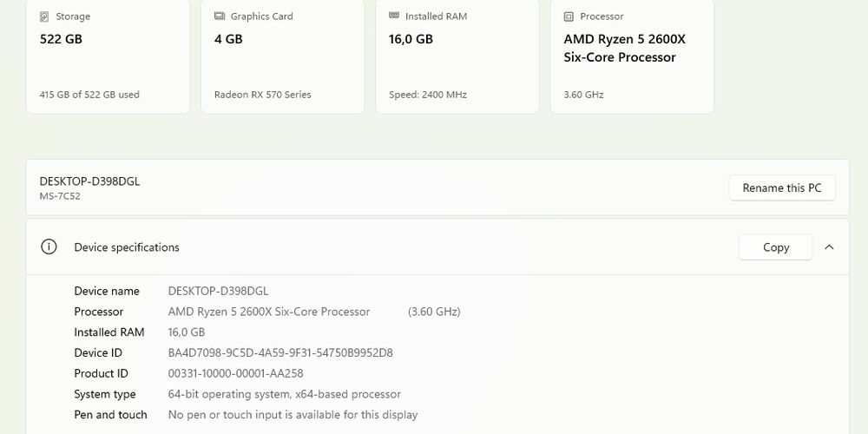Click the Installed RAM icon

tap(394, 16)
